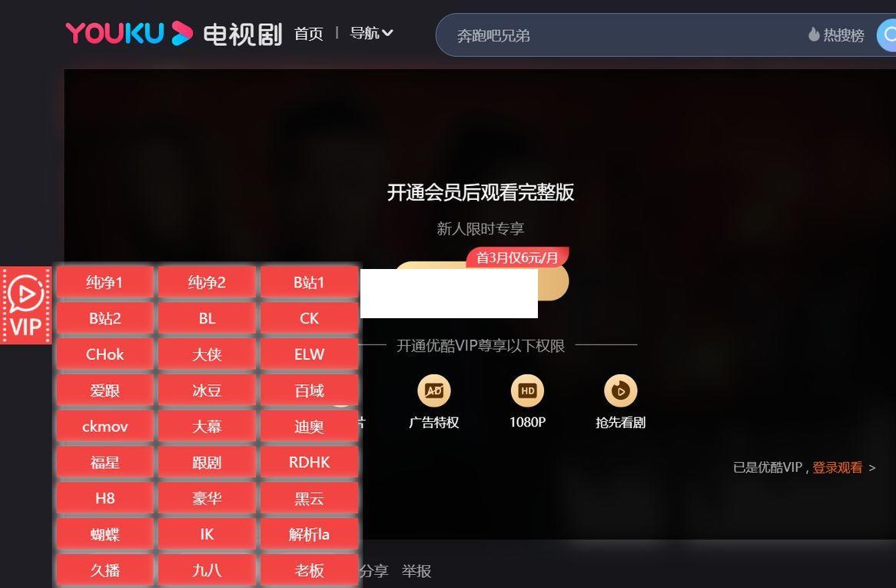The image size is (896, 588).
Task: Choose the ckmov parse source
Action: click(x=105, y=427)
